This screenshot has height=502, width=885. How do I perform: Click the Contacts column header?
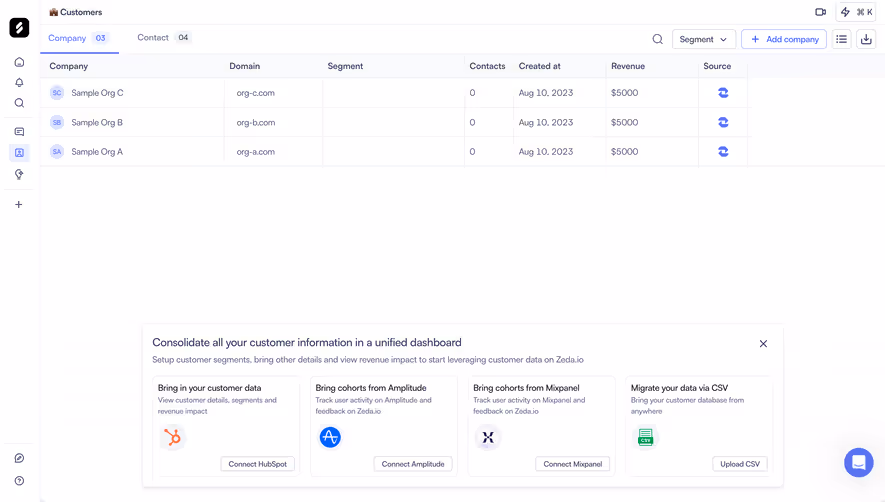point(487,66)
